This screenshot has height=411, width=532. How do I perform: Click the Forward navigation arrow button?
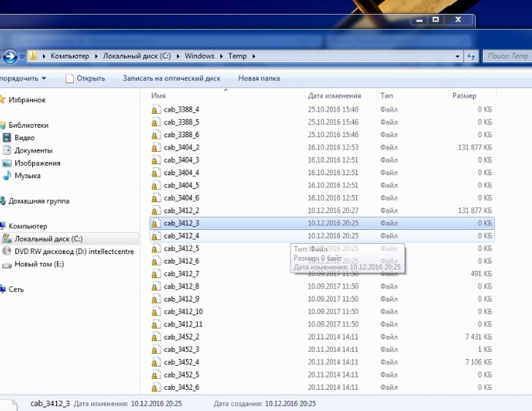tap(10, 56)
